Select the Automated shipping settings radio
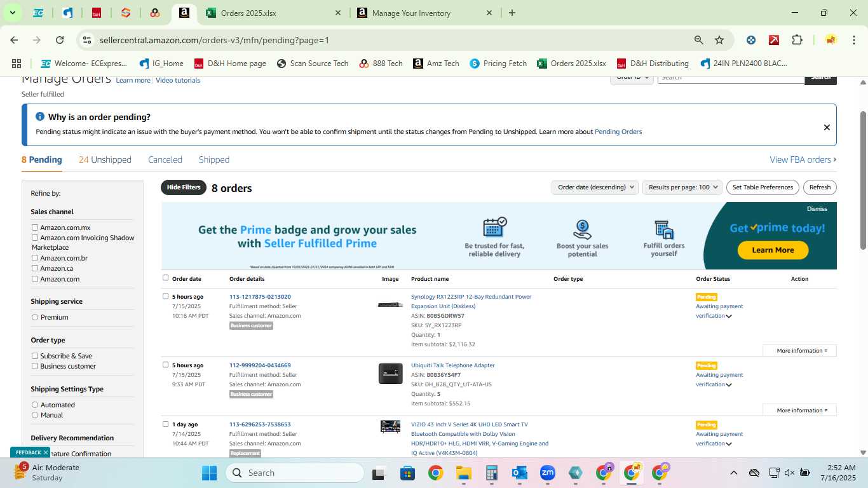Screen dimensions: 868x488 point(35,405)
